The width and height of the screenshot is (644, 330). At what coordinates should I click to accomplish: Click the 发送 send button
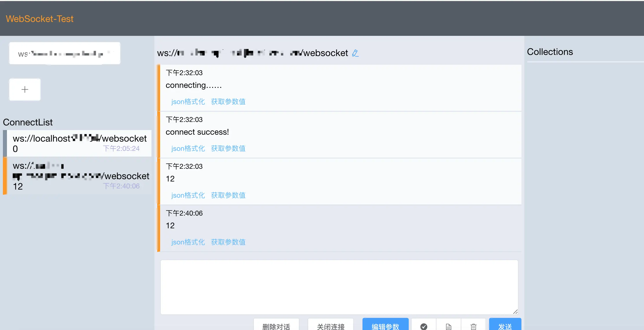pos(505,326)
